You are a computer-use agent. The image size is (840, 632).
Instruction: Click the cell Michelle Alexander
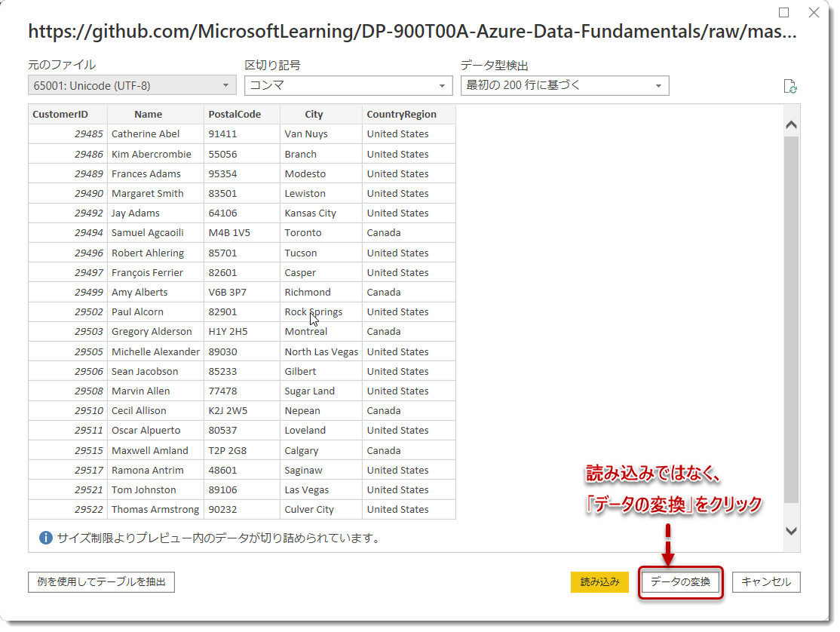point(156,352)
